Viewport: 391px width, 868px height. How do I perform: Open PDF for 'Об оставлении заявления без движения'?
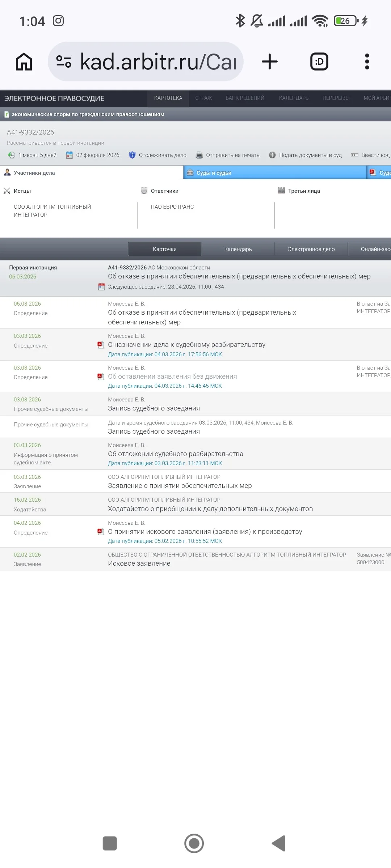(x=101, y=376)
